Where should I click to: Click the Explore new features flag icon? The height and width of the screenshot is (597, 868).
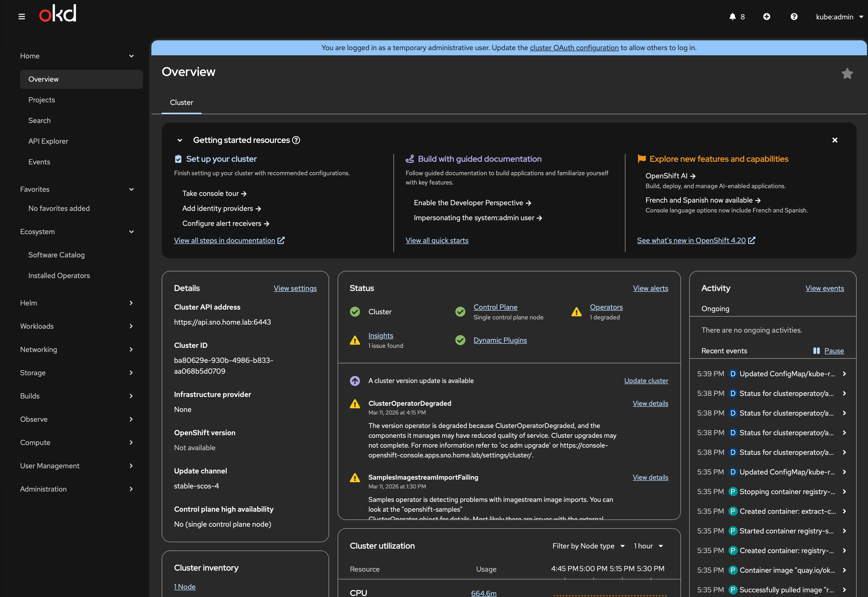[641, 159]
